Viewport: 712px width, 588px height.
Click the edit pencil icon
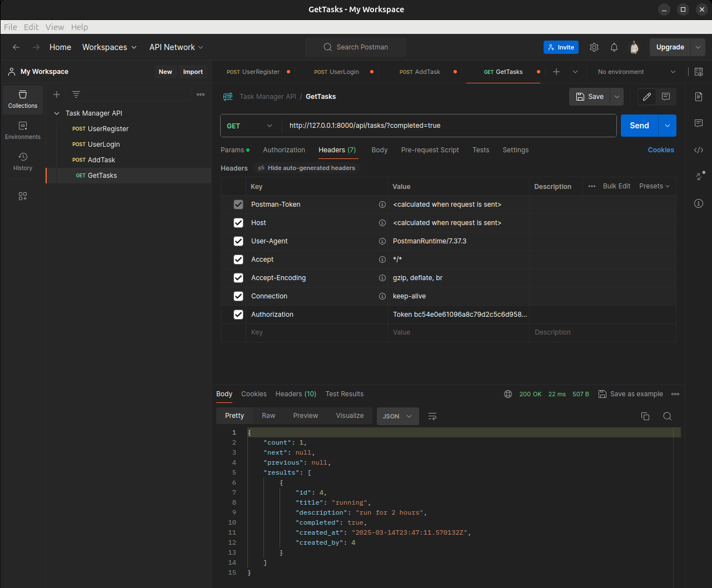[x=647, y=97]
